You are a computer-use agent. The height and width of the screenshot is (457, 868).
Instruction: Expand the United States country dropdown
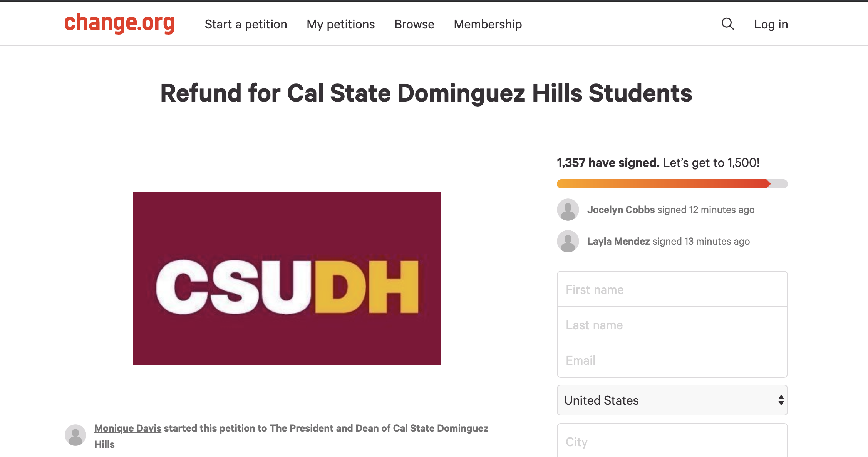(672, 400)
